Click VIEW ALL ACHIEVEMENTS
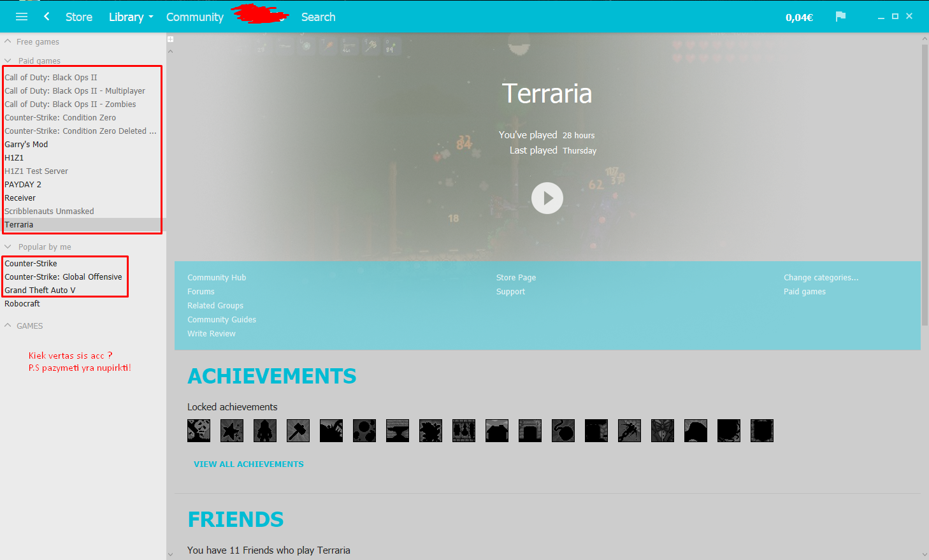929x560 pixels. click(x=248, y=464)
